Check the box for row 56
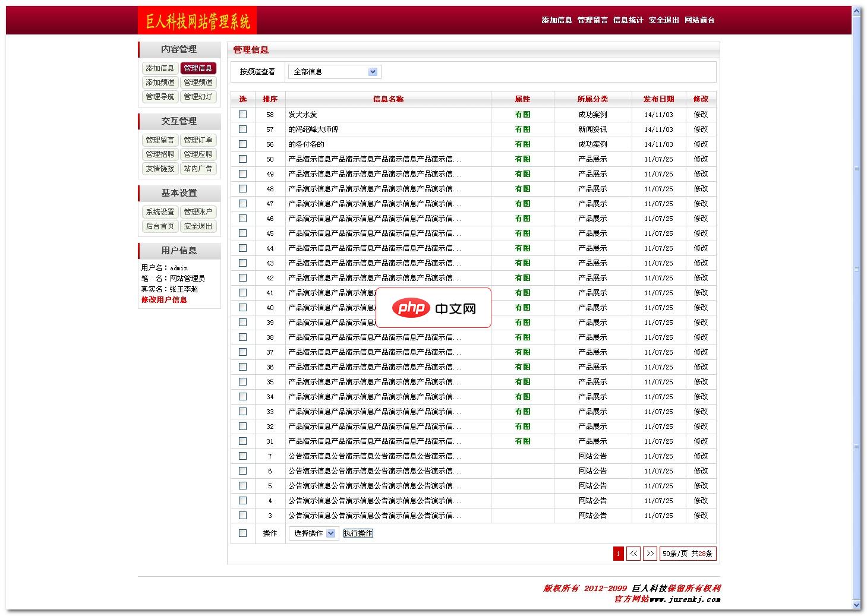The width and height of the screenshot is (867, 616). (x=242, y=144)
